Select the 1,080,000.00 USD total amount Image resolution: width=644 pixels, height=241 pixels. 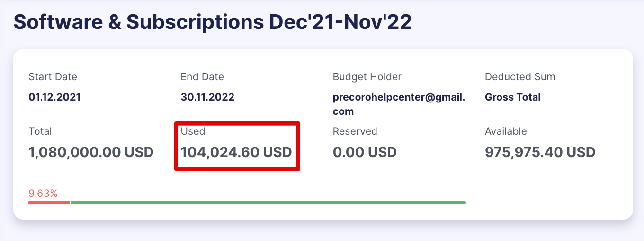pyautogui.click(x=91, y=152)
